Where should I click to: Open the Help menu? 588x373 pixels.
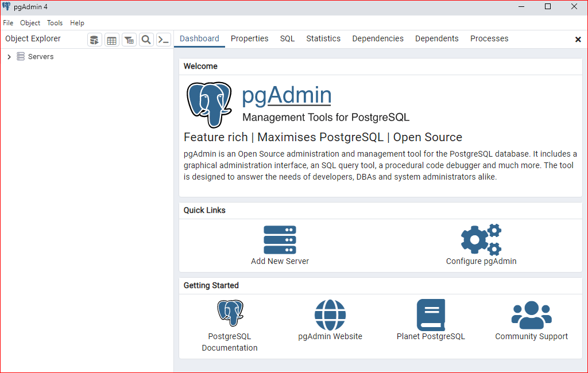click(78, 23)
